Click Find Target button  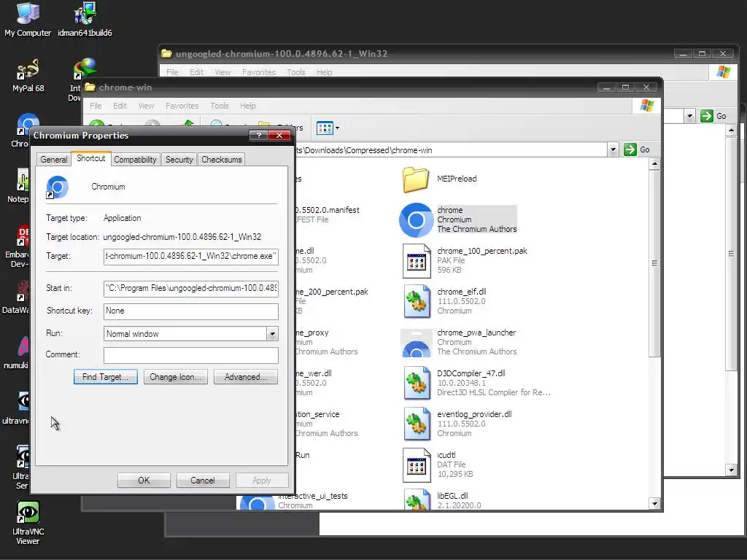[105, 377]
